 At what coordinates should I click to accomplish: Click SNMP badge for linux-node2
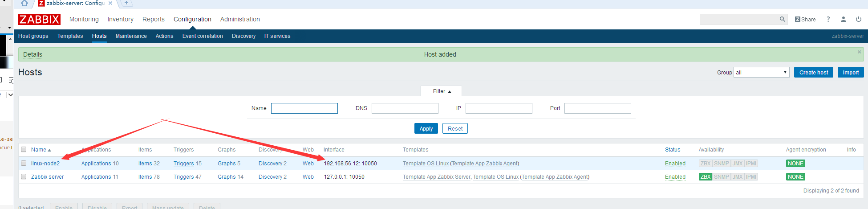[722, 164]
